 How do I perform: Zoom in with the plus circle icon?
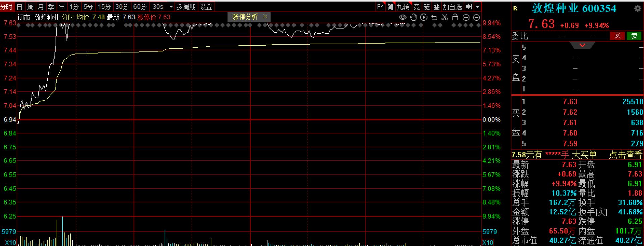tap(466, 17)
